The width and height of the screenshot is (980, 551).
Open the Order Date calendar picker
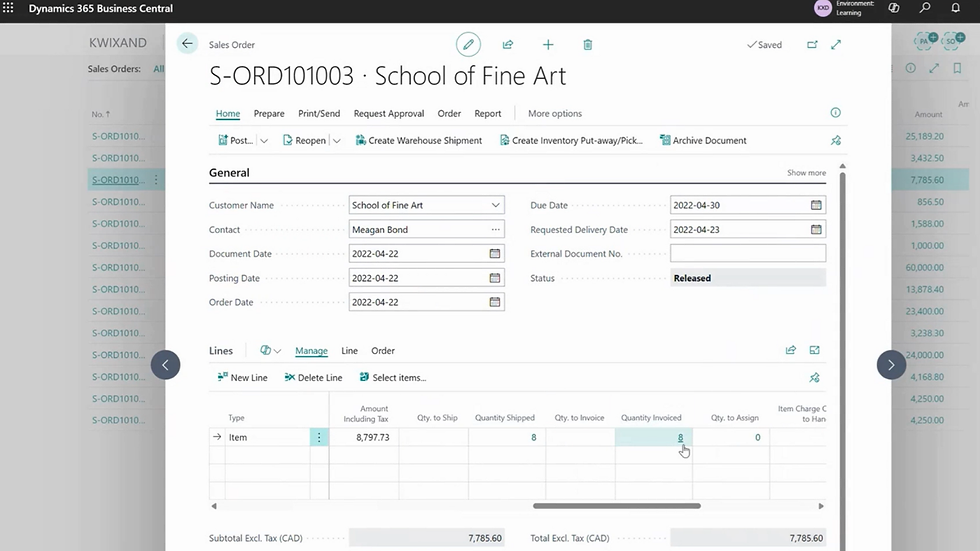tap(494, 302)
